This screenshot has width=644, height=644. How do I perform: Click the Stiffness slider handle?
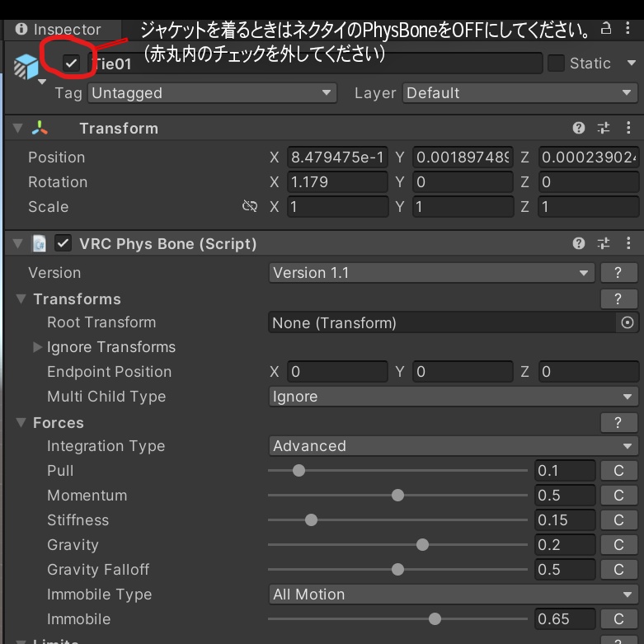312,520
